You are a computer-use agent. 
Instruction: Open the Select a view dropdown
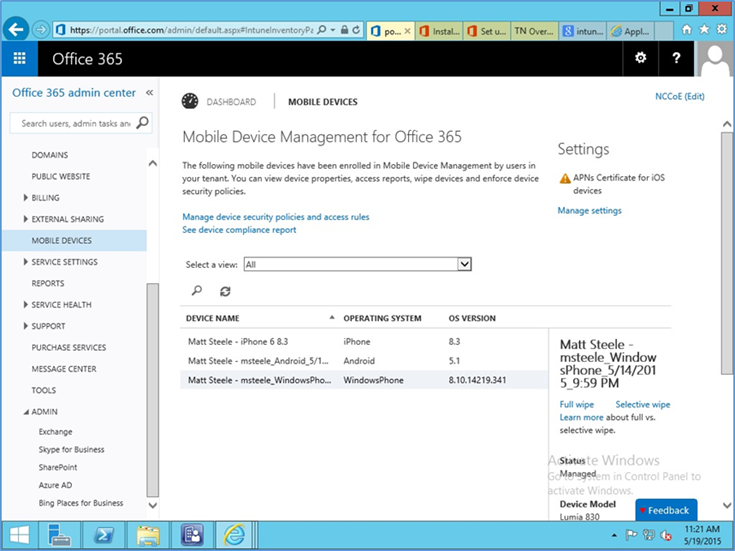[x=463, y=264]
